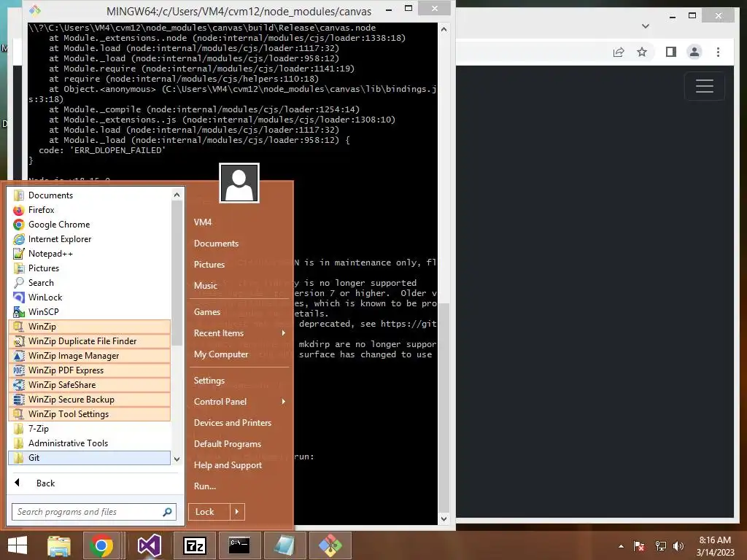Click the Lock button
The height and width of the screenshot is (560, 747).
tap(209, 512)
